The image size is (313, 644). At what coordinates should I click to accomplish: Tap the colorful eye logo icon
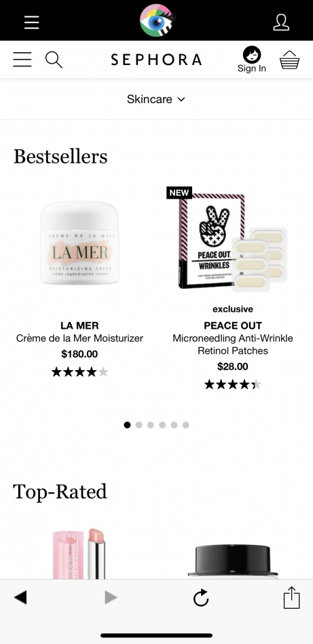pyautogui.click(x=157, y=20)
